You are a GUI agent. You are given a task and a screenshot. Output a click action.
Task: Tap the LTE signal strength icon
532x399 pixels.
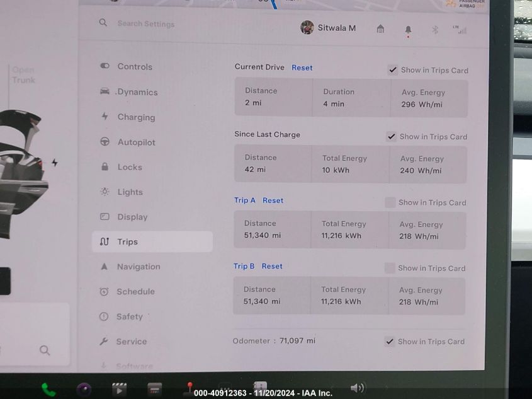459,29
